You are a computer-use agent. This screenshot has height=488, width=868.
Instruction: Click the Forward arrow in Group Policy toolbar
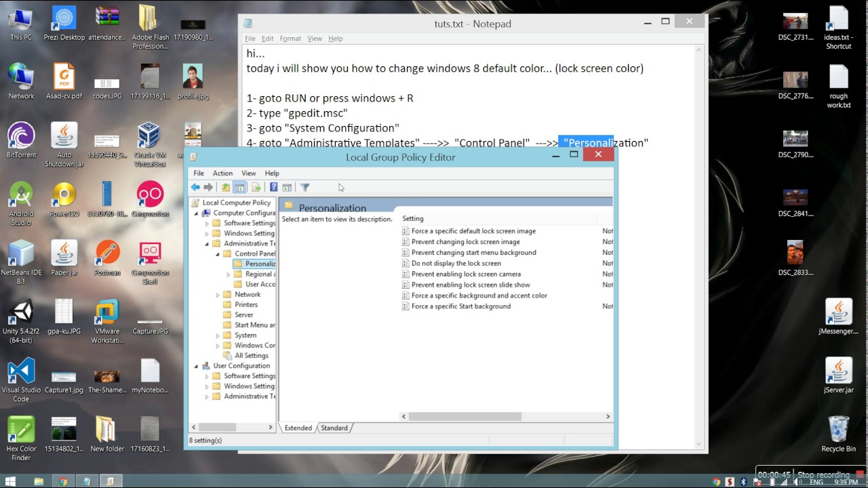point(209,187)
